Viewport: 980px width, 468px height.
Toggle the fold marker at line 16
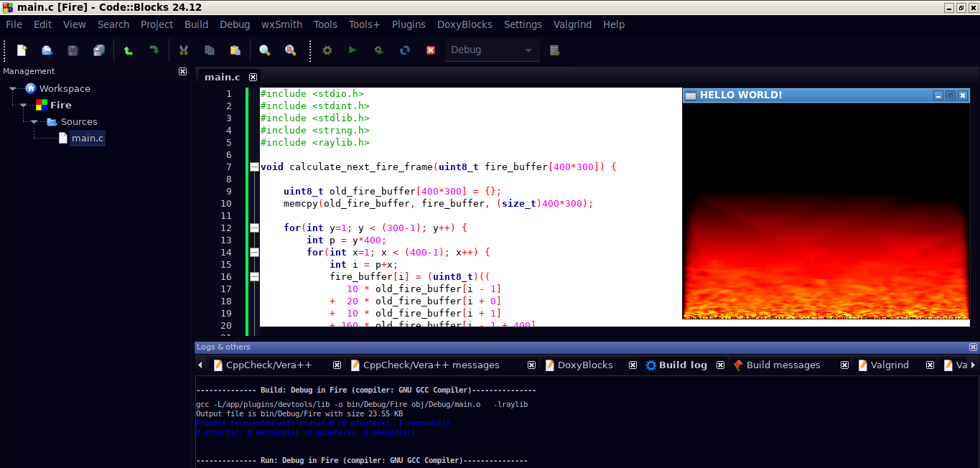[x=254, y=276]
